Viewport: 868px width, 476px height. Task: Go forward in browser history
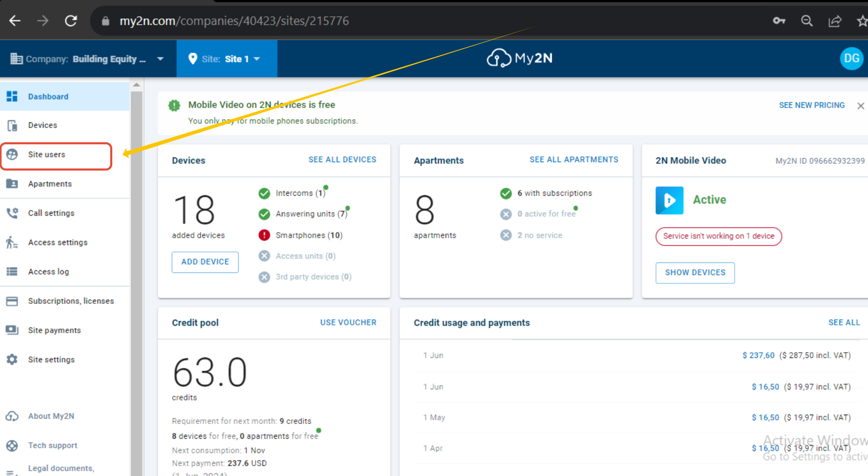tap(43, 21)
